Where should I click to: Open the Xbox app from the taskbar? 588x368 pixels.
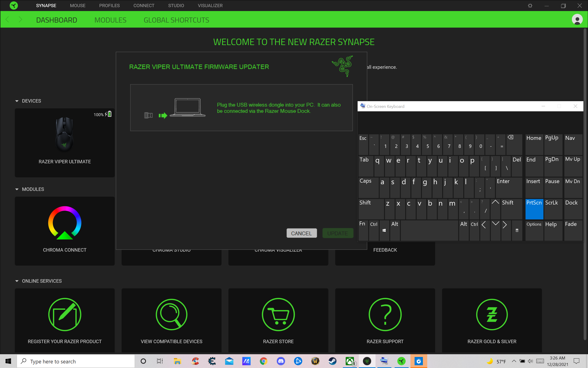point(350,361)
